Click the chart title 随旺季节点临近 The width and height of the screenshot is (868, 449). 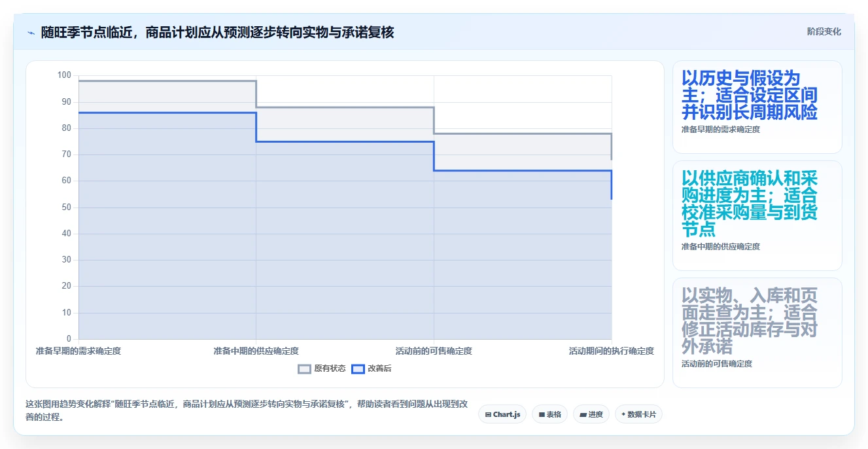coord(217,32)
